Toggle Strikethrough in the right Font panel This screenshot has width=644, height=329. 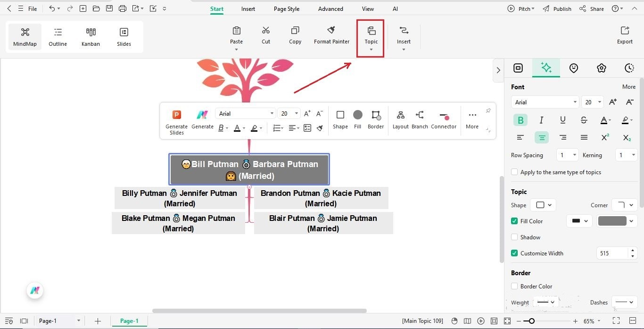click(584, 120)
